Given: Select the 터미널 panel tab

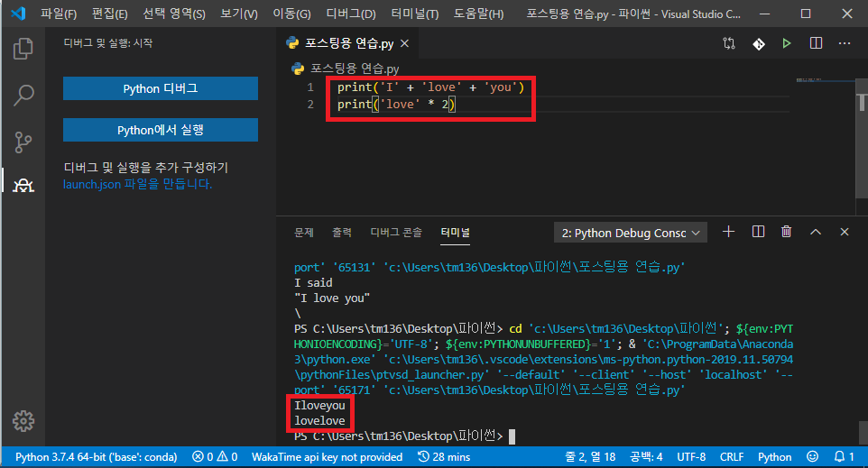Looking at the screenshot, I should point(456,233).
